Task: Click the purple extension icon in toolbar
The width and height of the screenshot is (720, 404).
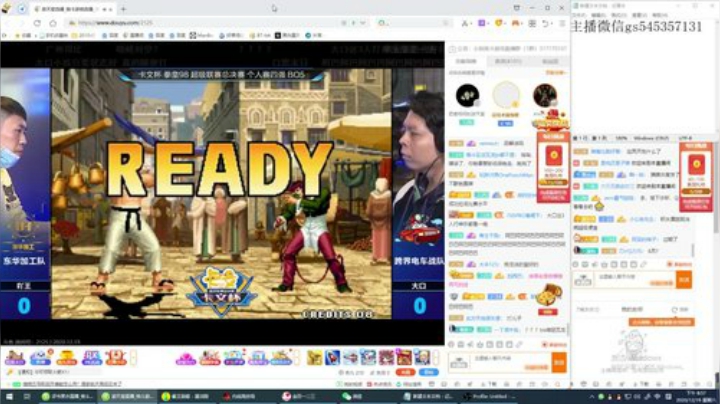Action: (482, 23)
